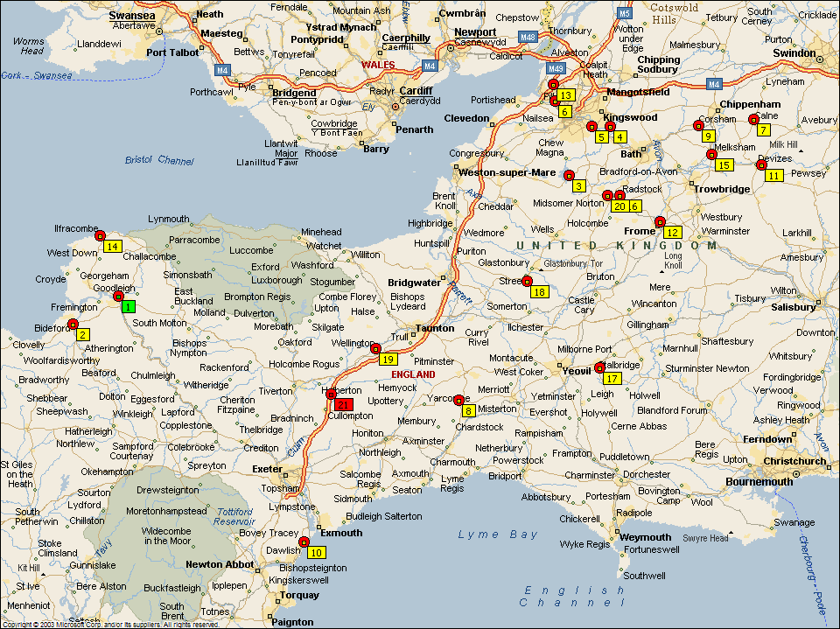Click the Cork - Swansea ferry label

(x=38, y=76)
